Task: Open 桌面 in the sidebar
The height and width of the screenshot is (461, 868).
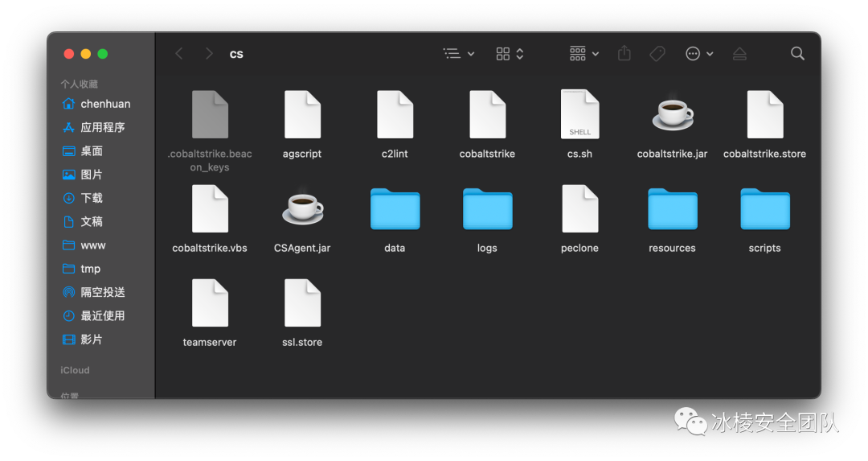Action: point(83,150)
